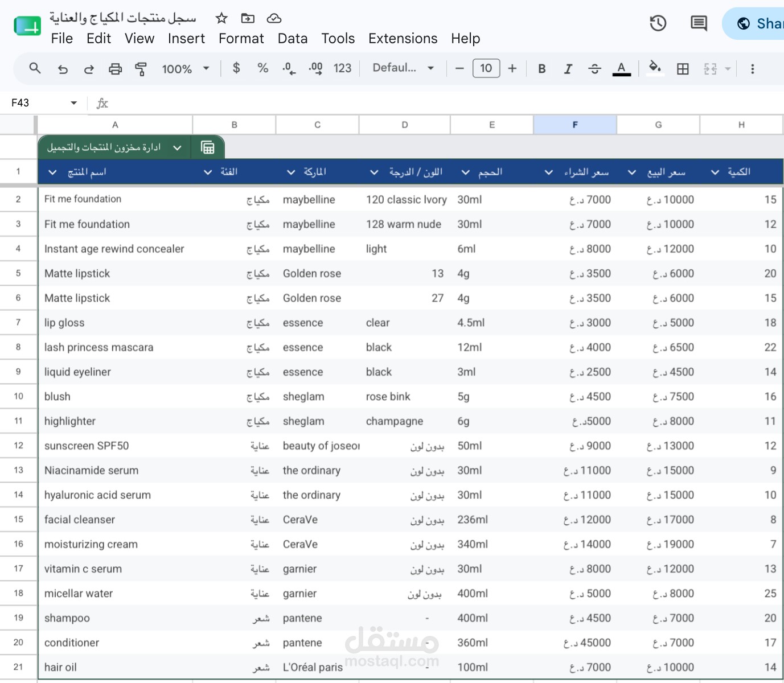Select the paint format tool

141,69
